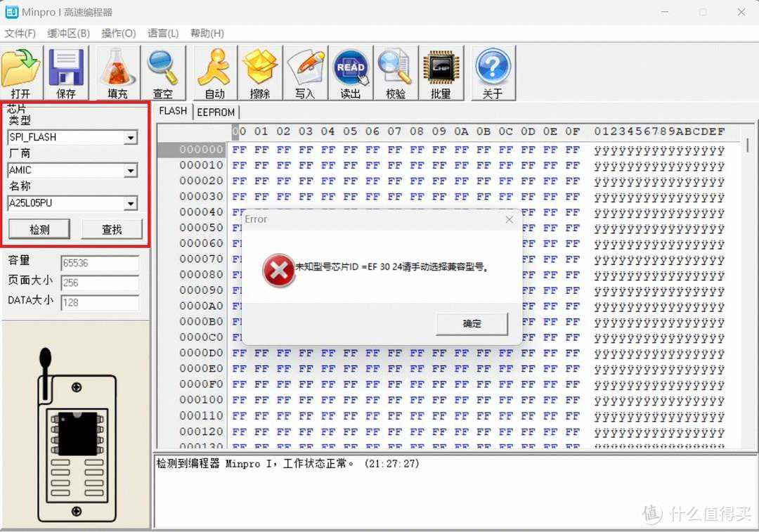Open the 缓冲区(B) menu
The width and height of the screenshot is (759, 532).
(x=68, y=33)
